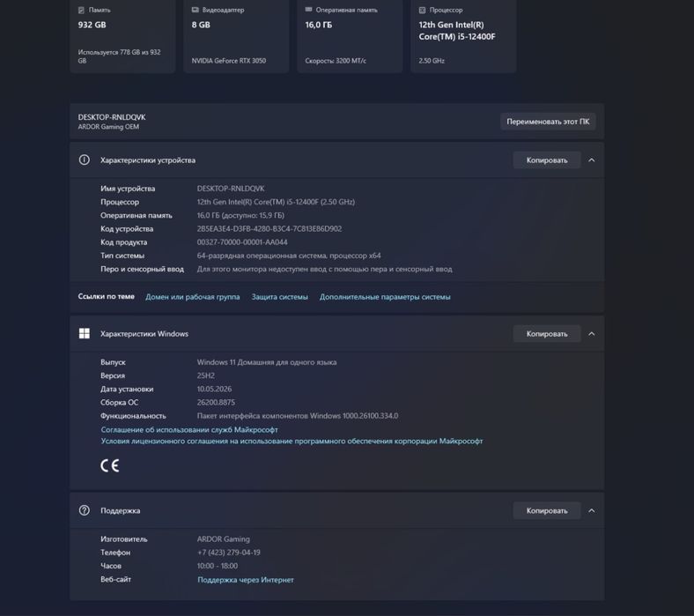Click the Версия value 25H2
Image resolution: width=694 pixels, height=616 pixels.
(x=206, y=375)
